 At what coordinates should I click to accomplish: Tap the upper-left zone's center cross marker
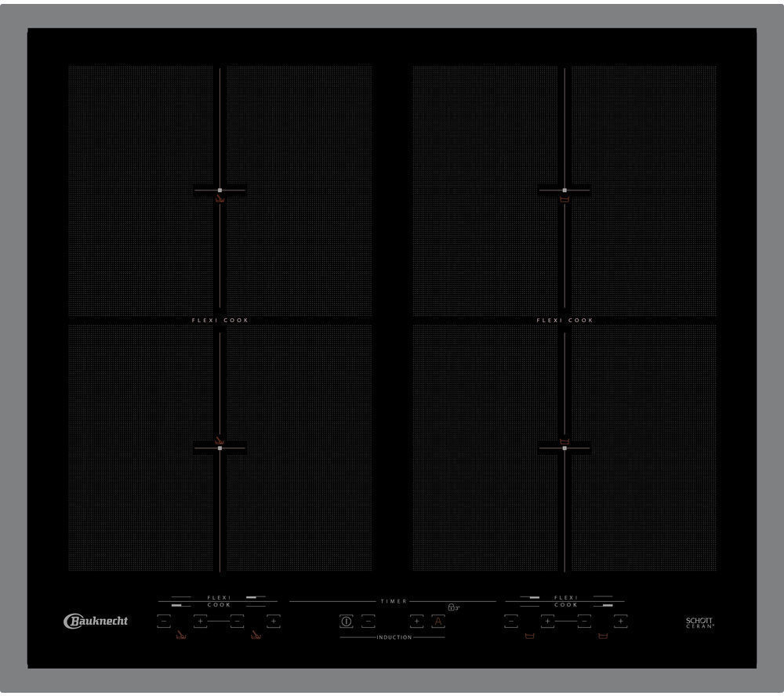(220, 190)
